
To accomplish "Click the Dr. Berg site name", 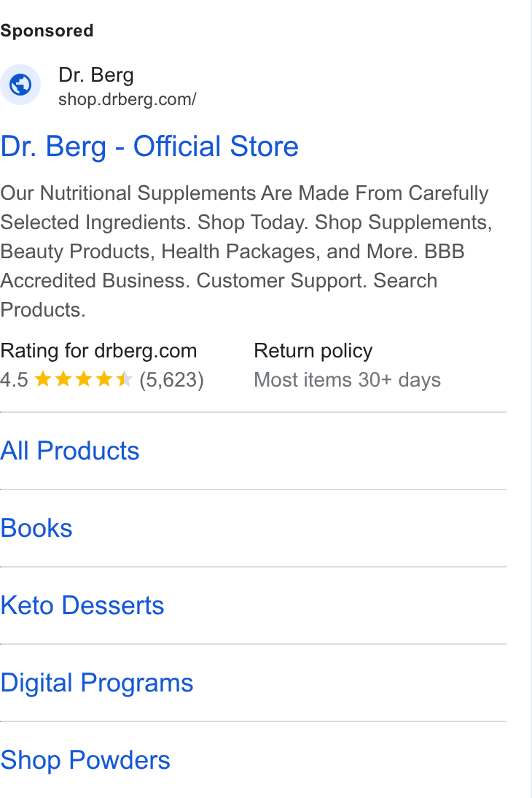I will point(96,75).
